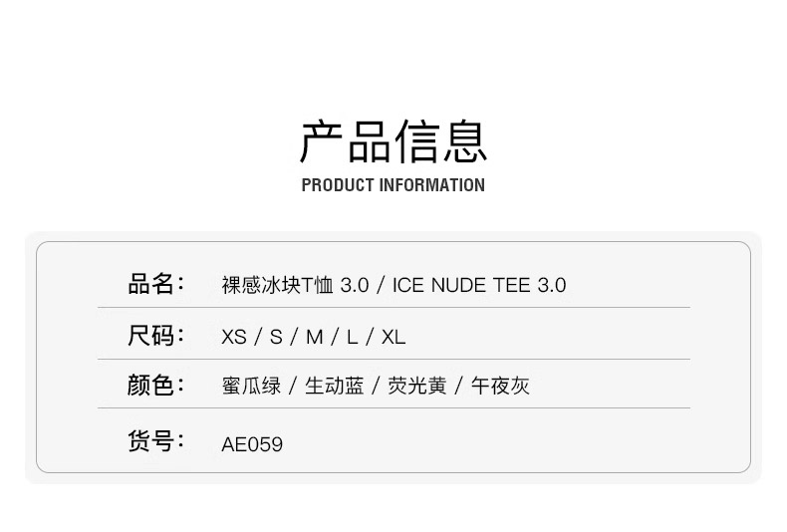Click the 产品信息 heading
787x532 pixels.
(393, 140)
